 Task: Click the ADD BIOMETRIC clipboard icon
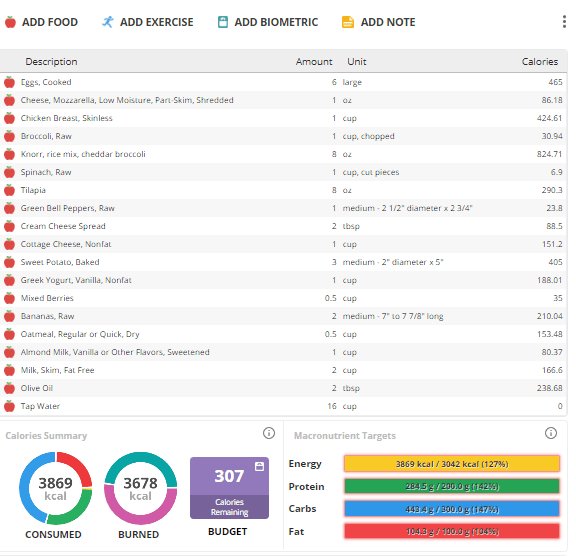click(223, 22)
